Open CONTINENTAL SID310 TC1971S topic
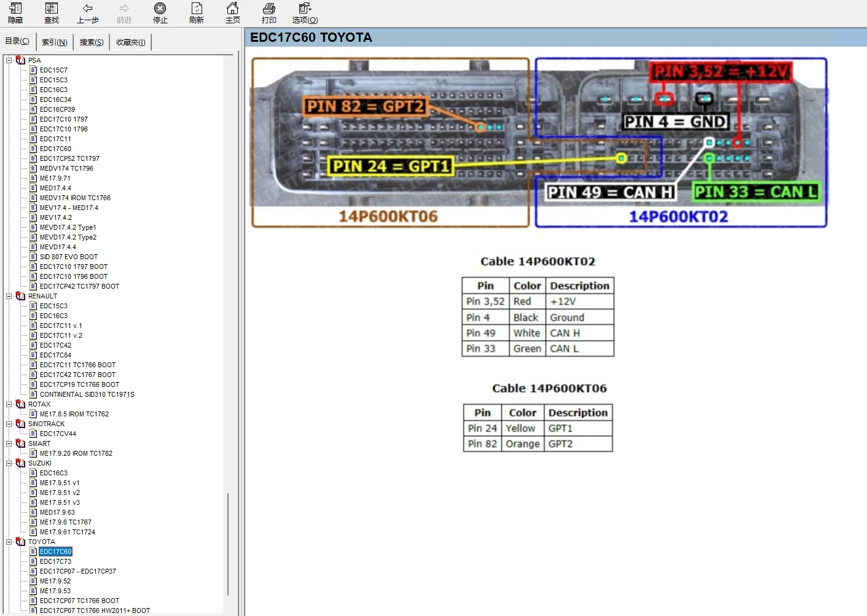Image resolution: width=867 pixels, height=616 pixels. point(87,394)
